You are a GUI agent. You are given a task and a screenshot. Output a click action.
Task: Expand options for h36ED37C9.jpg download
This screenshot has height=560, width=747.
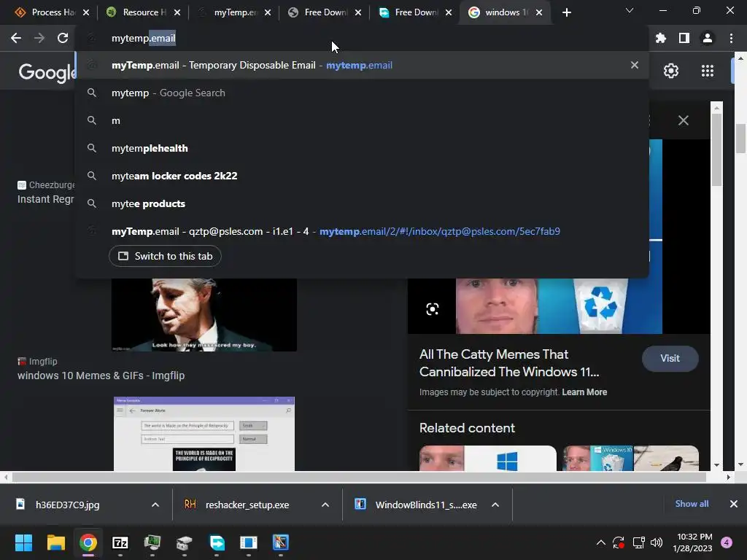pyautogui.click(x=155, y=505)
